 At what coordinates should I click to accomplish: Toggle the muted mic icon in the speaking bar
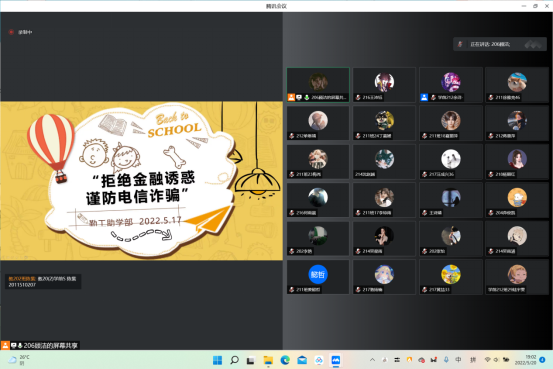pos(460,44)
